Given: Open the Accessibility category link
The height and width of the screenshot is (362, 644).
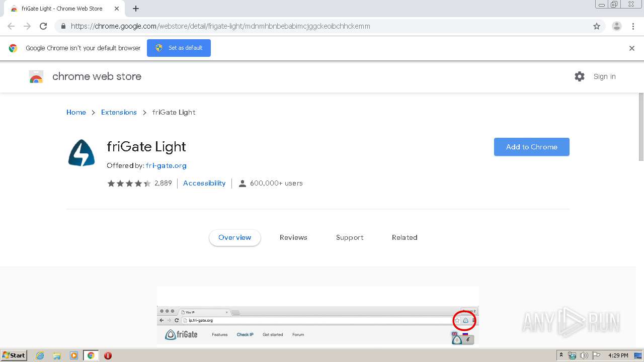Looking at the screenshot, I should click(x=204, y=184).
